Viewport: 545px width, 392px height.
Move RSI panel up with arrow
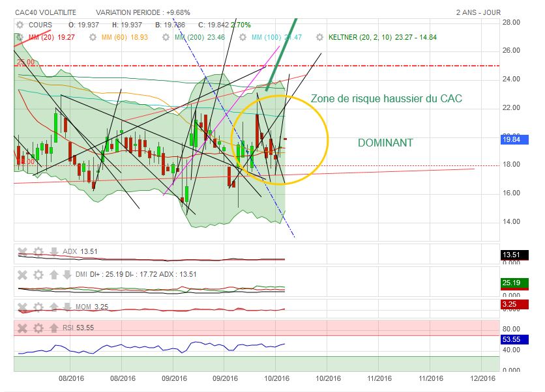[x=53, y=328]
